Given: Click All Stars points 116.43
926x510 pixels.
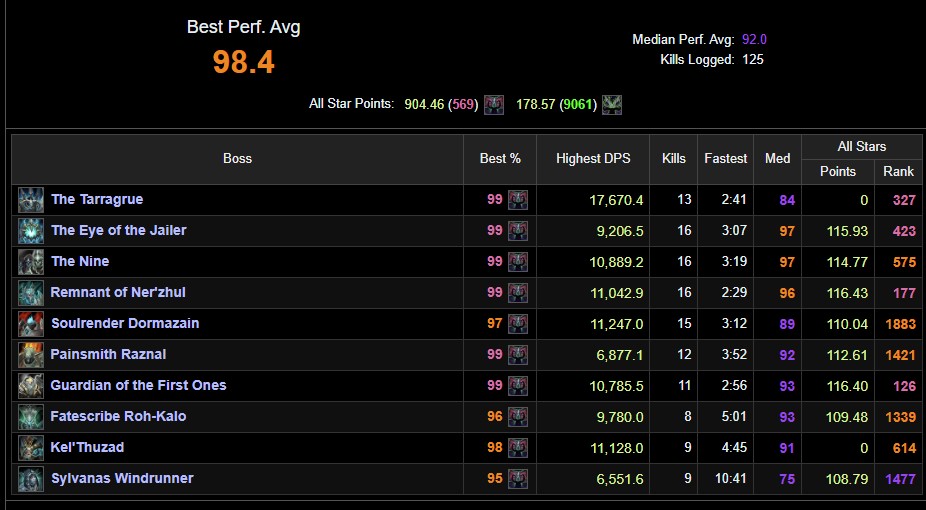Looking at the screenshot, I should click(847, 293).
